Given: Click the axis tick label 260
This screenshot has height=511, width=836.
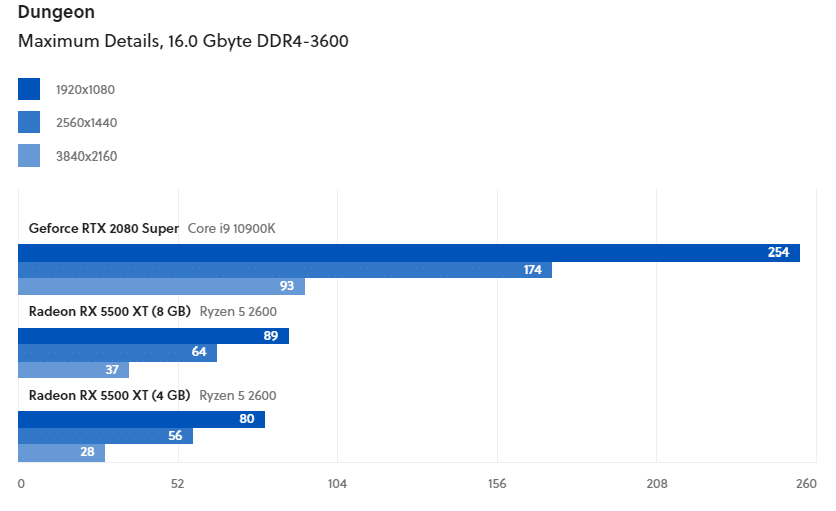Looking at the screenshot, I should 806,484.
